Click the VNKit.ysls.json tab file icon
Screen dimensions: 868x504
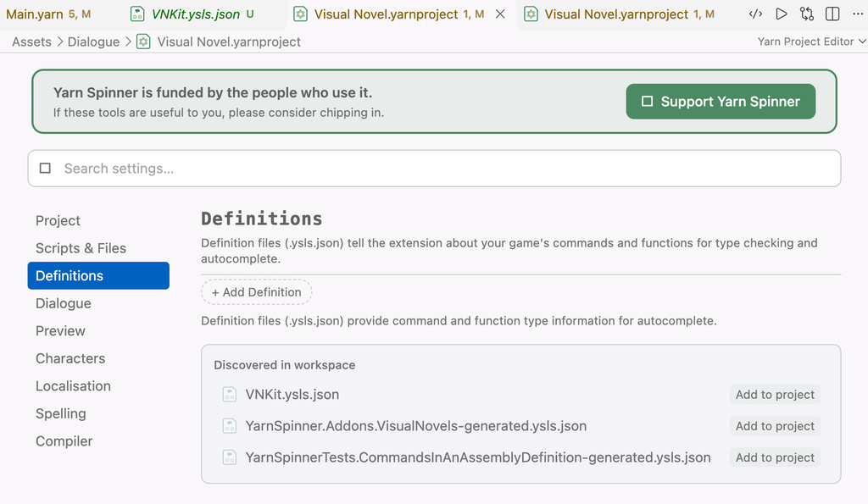137,14
